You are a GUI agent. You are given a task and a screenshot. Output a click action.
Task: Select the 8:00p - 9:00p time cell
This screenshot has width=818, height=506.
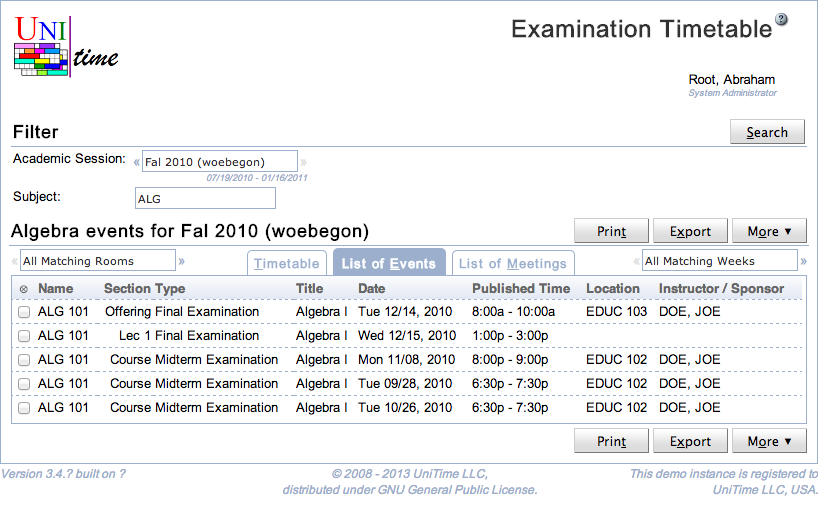pos(510,359)
